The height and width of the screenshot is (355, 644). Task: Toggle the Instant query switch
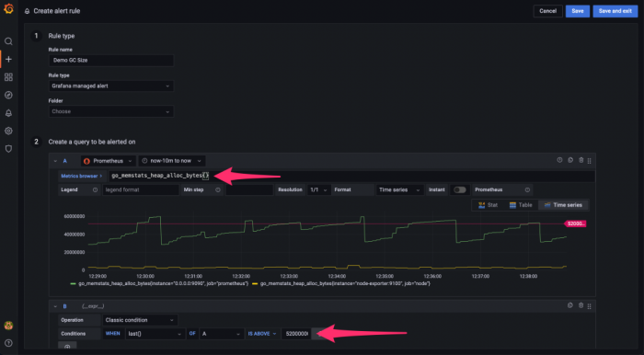point(460,189)
